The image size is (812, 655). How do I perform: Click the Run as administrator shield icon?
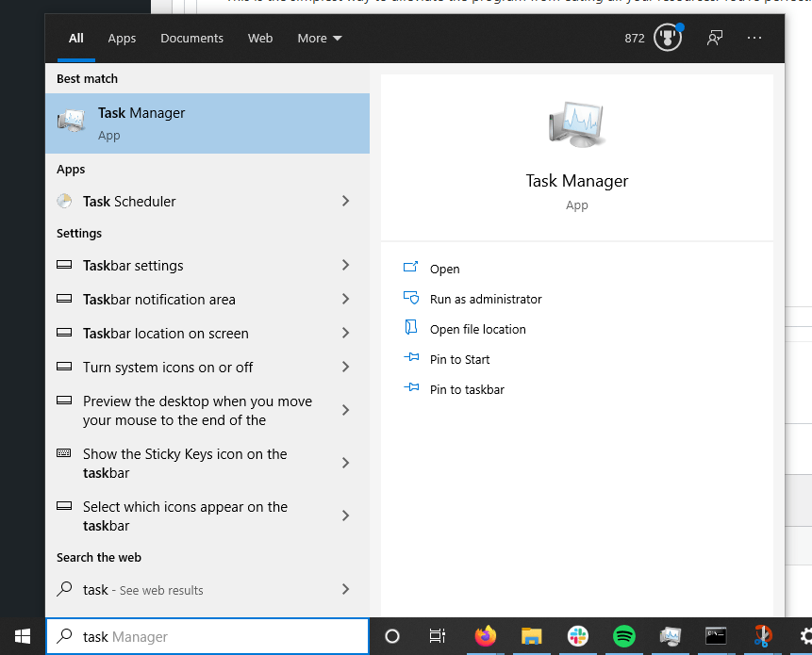tap(410, 298)
